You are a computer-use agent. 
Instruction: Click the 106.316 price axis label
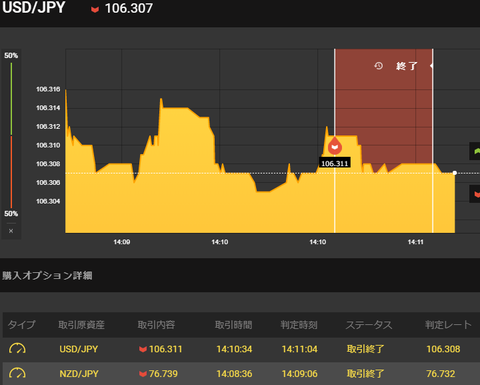coord(48,89)
